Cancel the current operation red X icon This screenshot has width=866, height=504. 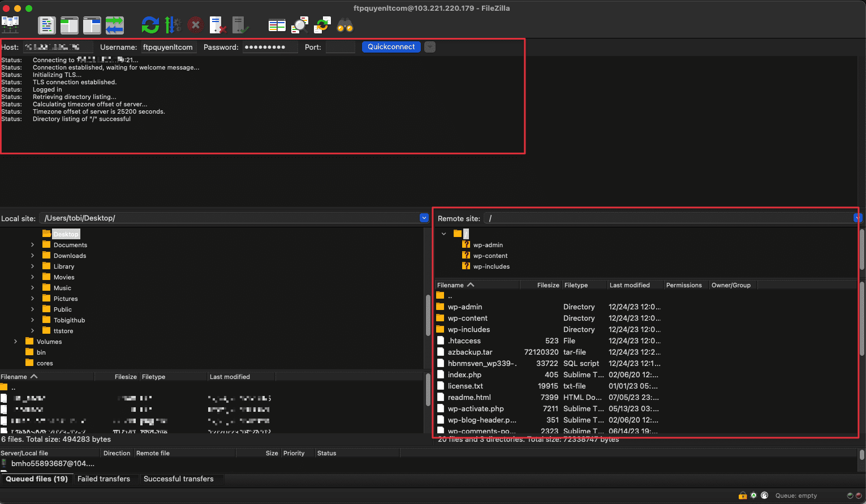[195, 25]
